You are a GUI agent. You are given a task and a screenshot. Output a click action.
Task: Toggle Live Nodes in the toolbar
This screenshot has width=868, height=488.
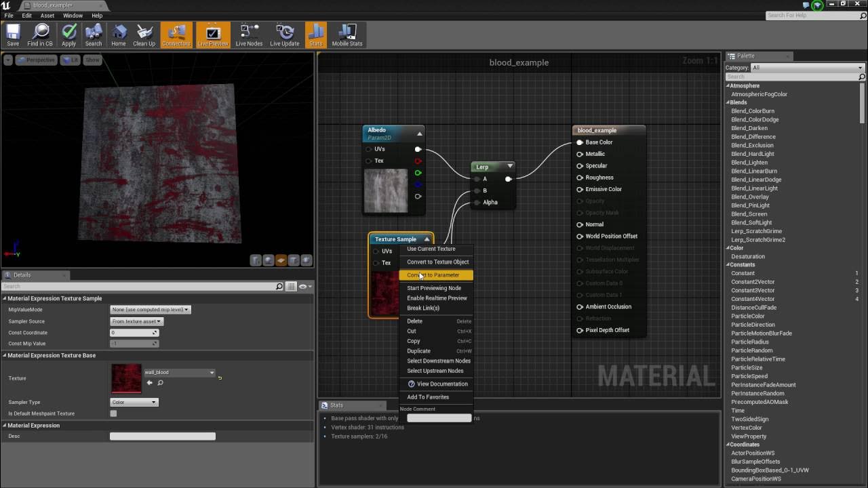coord(249,35)
